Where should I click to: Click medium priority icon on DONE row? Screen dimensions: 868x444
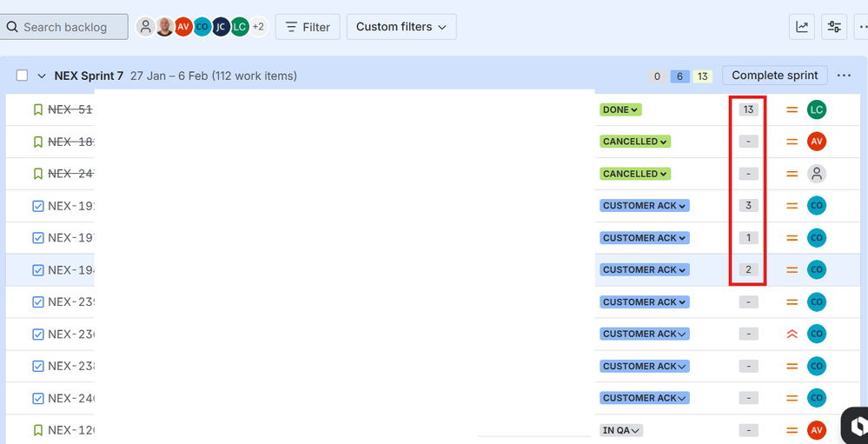pyautogui.click(x=792, y=109)
